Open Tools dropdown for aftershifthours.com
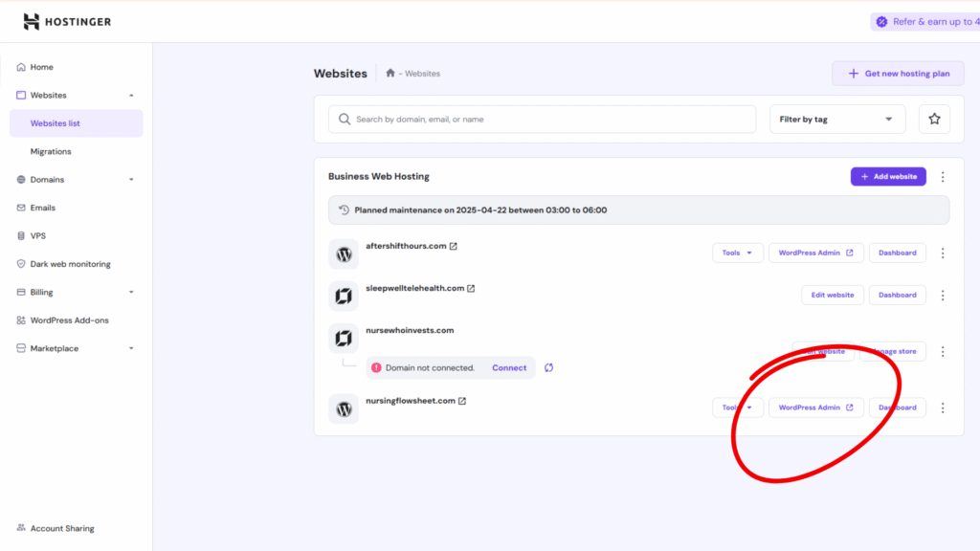The width and height of the screenshot is (980, 551). click(738, 253)
